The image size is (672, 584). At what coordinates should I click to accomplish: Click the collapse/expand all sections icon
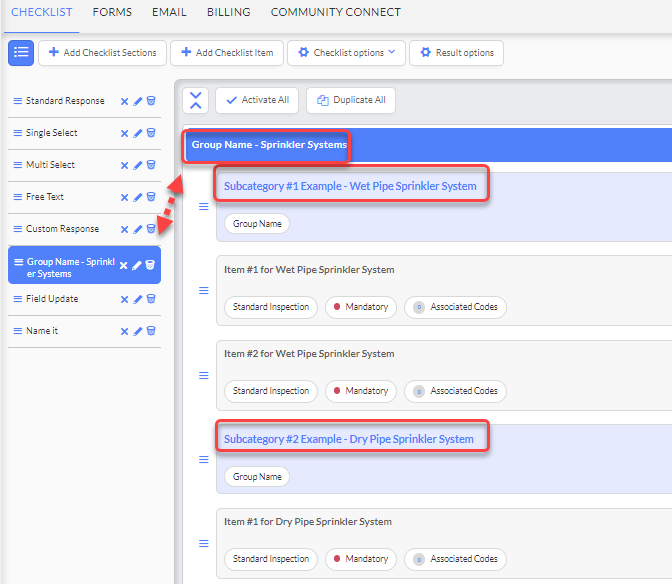point(195,100)
